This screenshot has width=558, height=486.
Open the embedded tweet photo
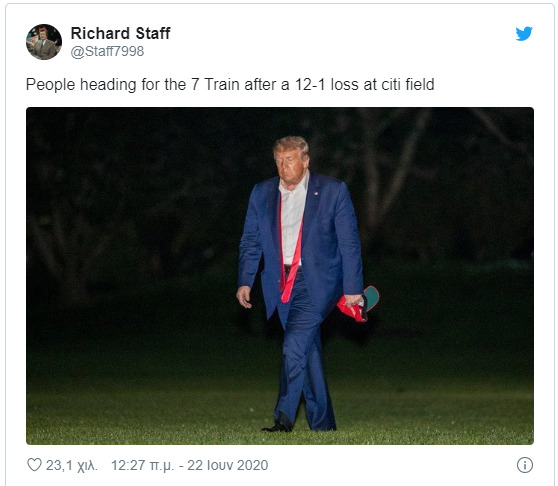pyautogui.click(x=280, y=276)
